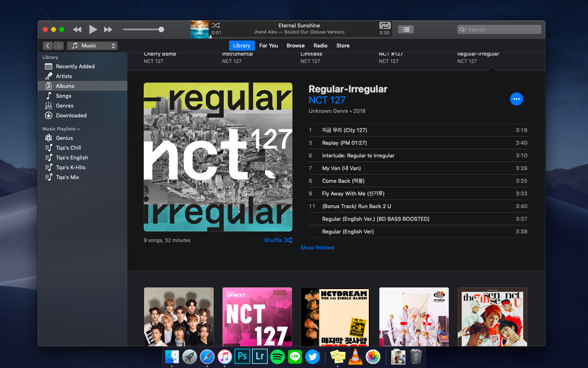Click the Downloaded arrow icon
This screenshot has height=368, width=588.
[49, 115]
